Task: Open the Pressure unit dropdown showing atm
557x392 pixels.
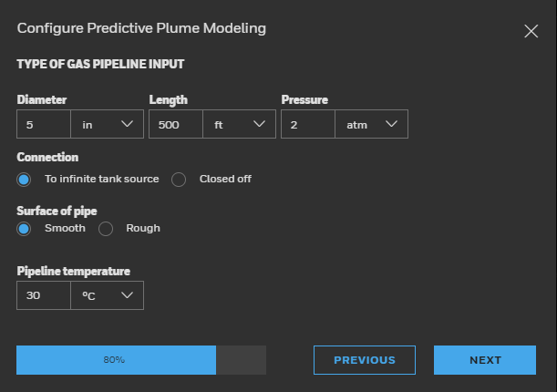Action: tap(371, 125)
